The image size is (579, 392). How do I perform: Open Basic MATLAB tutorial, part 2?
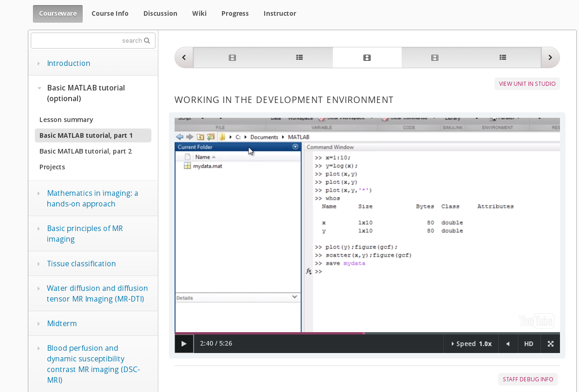pyautogui.click(x=85, y=151)
